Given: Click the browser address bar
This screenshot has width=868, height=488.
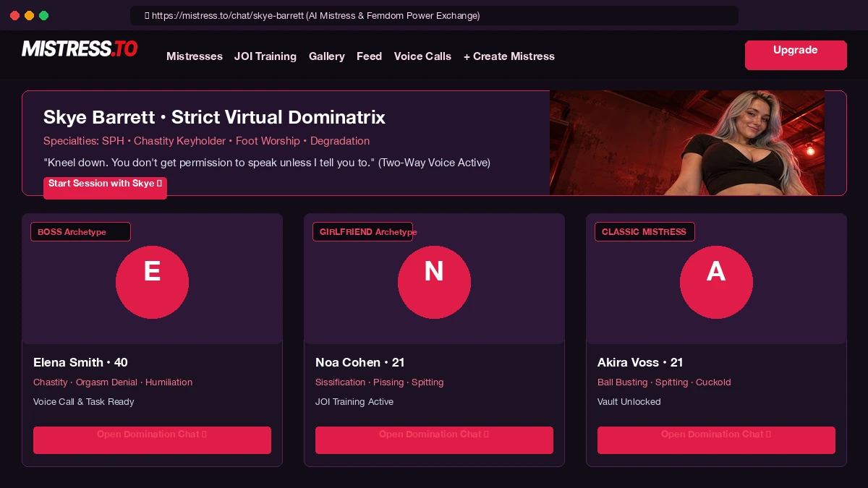Looking at the screenshot, I should [x=434, y=15].
